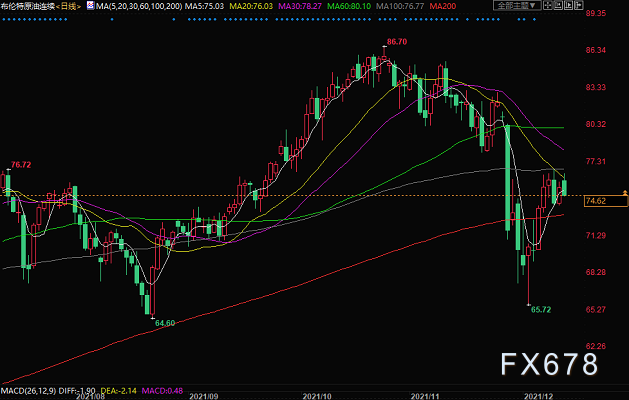Click the 2021/11 date on time axis
Viewport: 629px width, 400px height.
click(x=425, y=396)
